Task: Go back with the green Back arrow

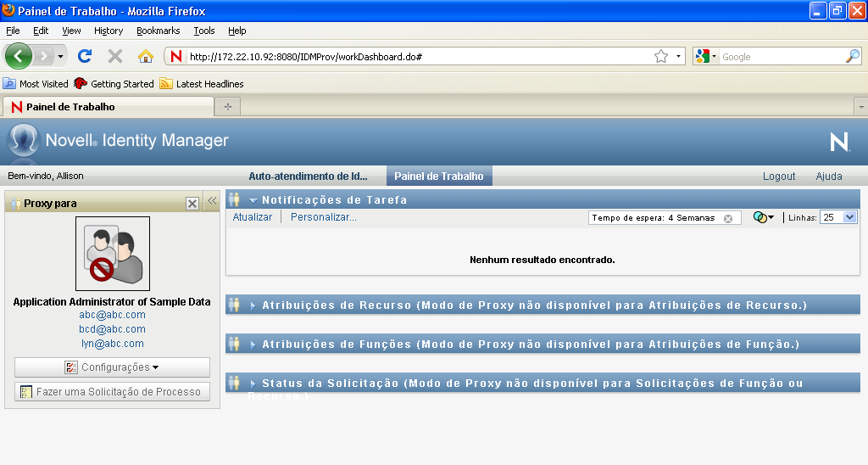Action: point(18,56)
